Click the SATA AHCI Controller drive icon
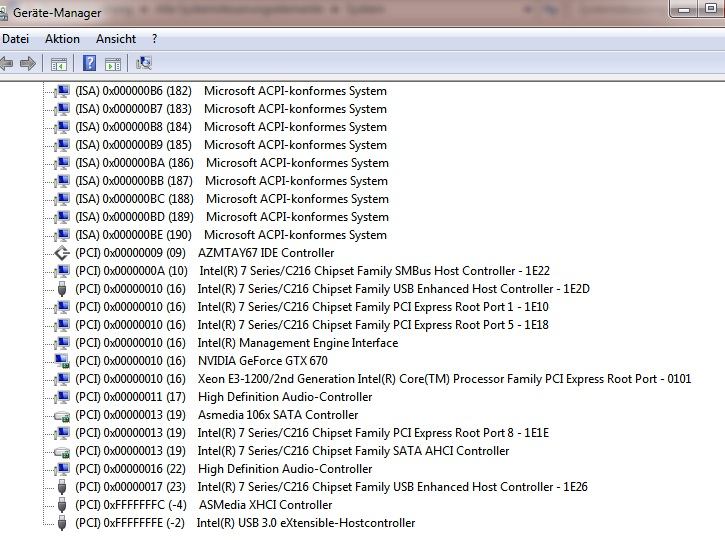725x540 pixels. coord(61,452)
